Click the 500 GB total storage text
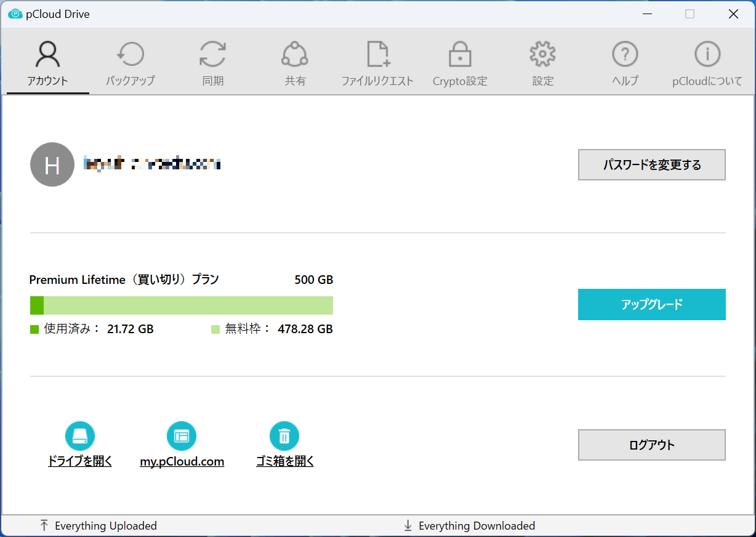Viewport: 756px width, 537px height. pyautogui.click(x=314, y=280)
